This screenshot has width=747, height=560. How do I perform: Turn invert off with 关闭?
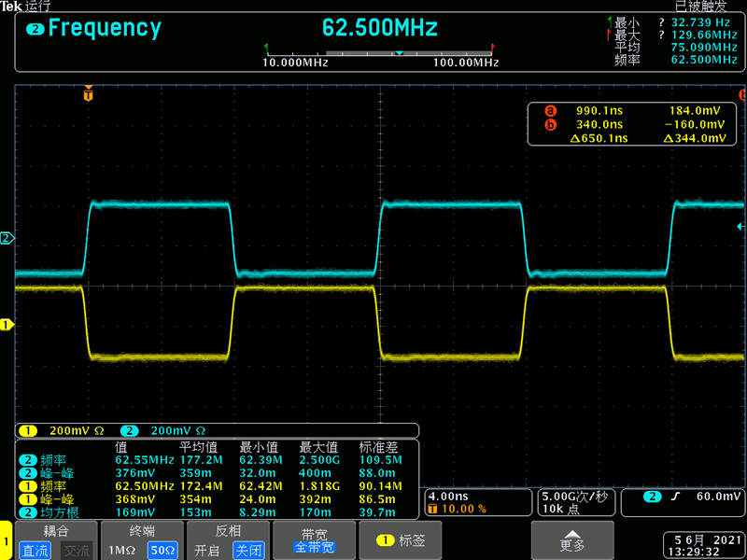pyautogui.click(x=248, y=550)
